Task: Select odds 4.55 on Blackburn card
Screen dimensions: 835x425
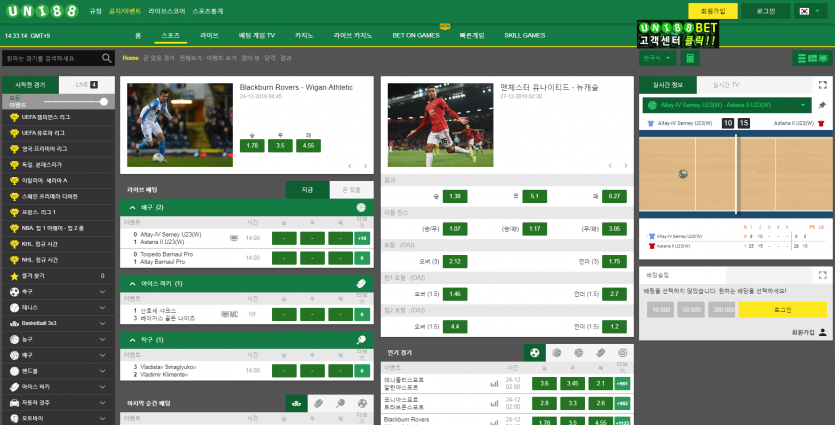Action: pos(308,145)
